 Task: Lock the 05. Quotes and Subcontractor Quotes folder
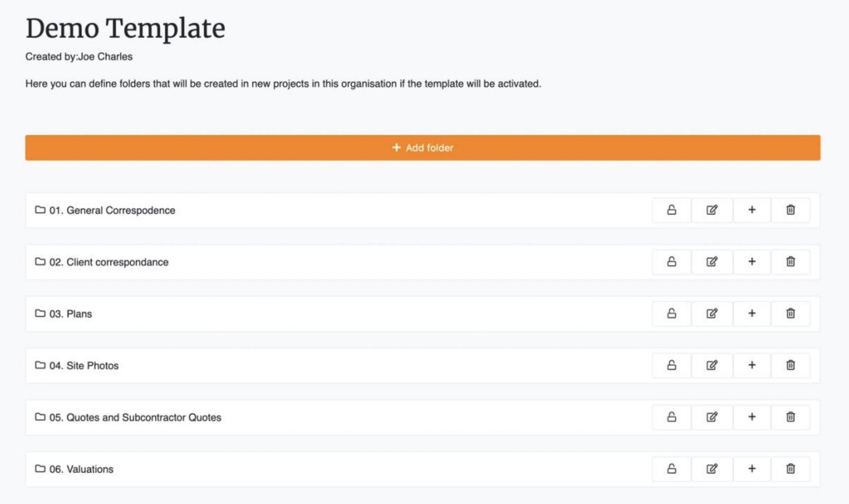click(671, 417)
